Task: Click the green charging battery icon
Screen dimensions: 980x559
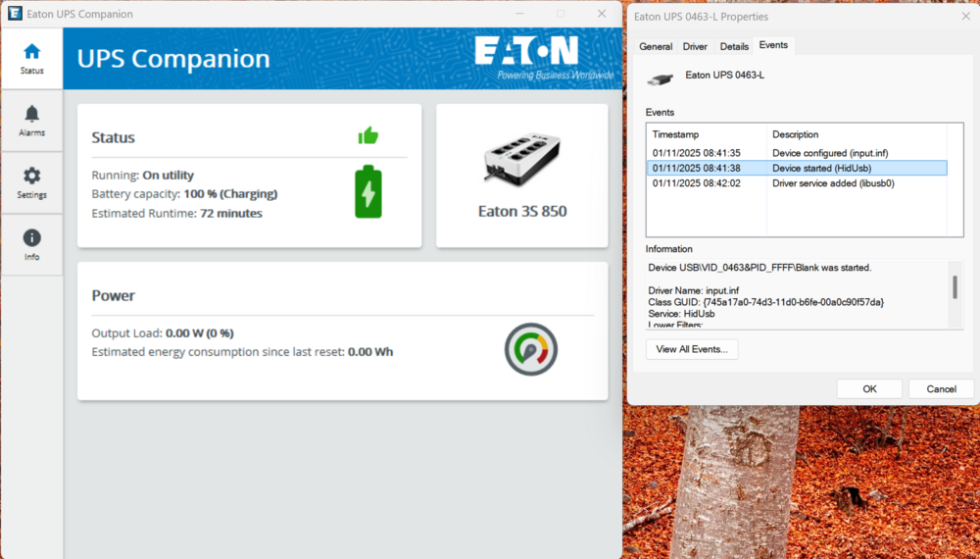Action: point(368,191)
